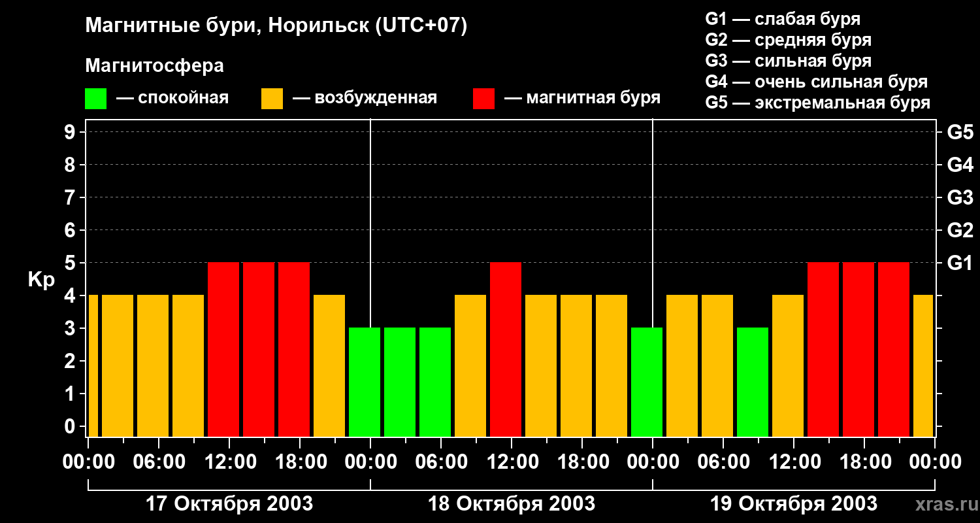Click the '— магнитная буря' legend label
The width and height of the screenshot is (980, 523).
pos(582,98)
